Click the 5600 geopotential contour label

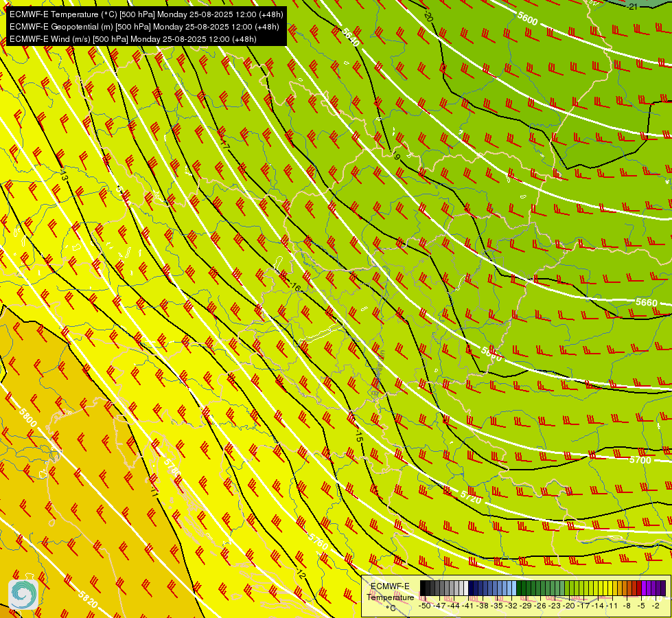pos(527,19)
